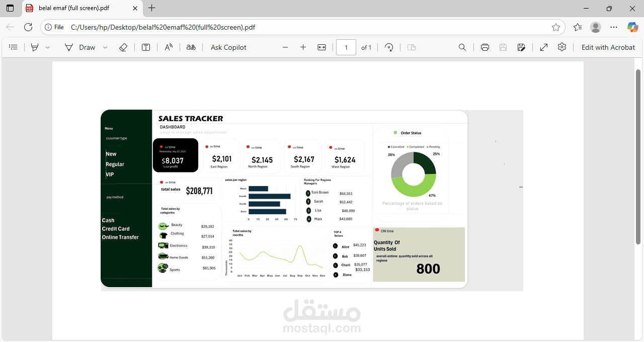Viewport: 644px width, 342px height.
Task: Click the SALES TRACKER heading
Action: [191, 119]
